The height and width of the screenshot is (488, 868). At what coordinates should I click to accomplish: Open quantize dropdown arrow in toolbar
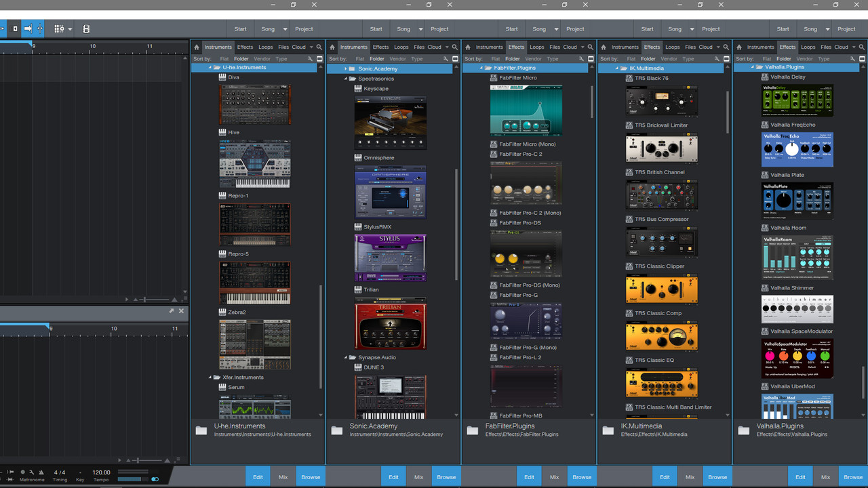coord(70,29)
